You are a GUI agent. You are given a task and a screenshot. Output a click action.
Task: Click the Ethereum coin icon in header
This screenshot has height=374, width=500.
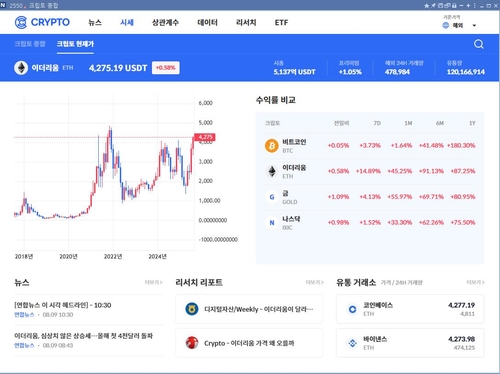pos(21,68)
